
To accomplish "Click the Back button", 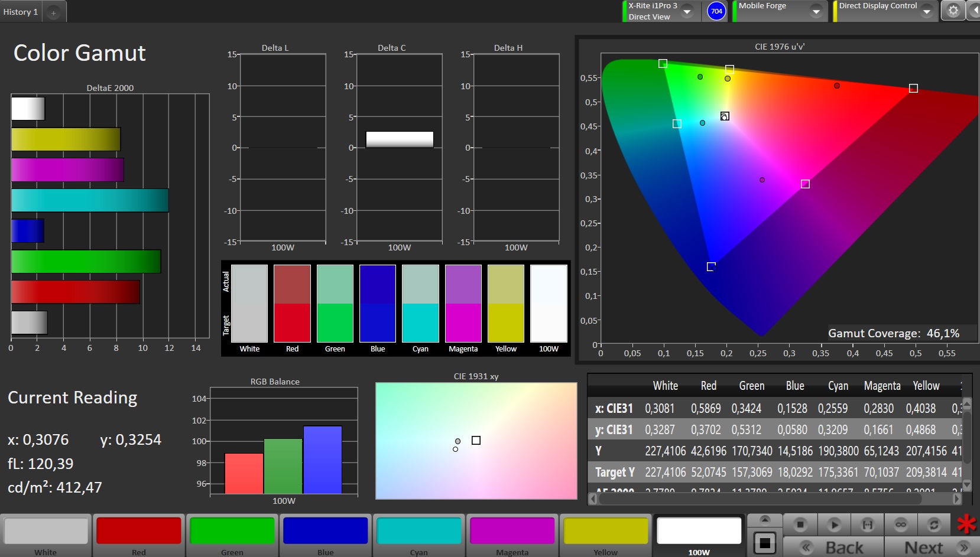I will (834, 547).
